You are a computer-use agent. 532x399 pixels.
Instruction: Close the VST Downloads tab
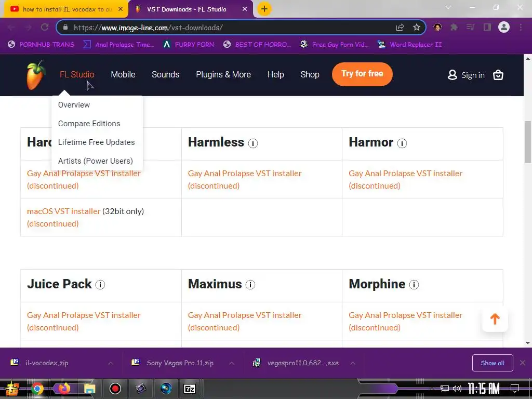click(x=245, y=9)
